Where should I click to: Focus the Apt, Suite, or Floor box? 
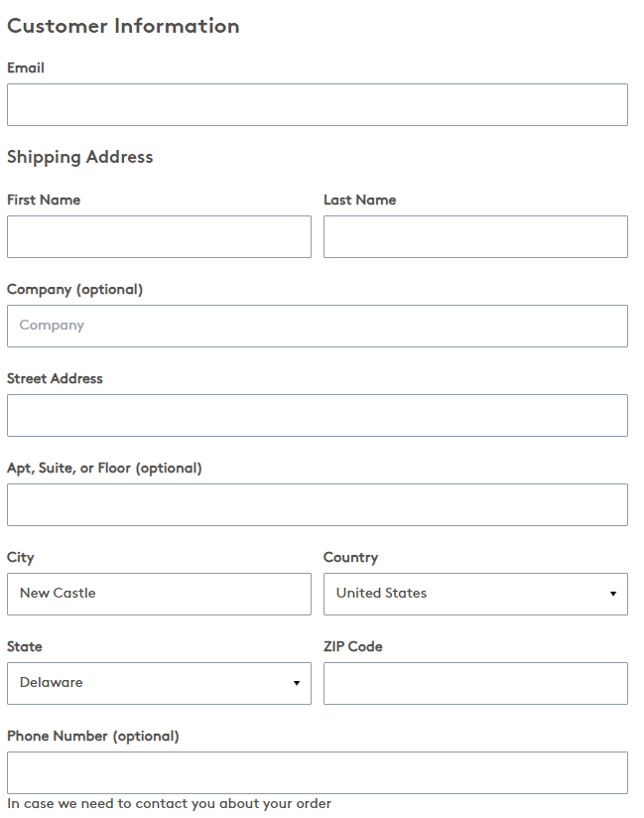[317, 504]
